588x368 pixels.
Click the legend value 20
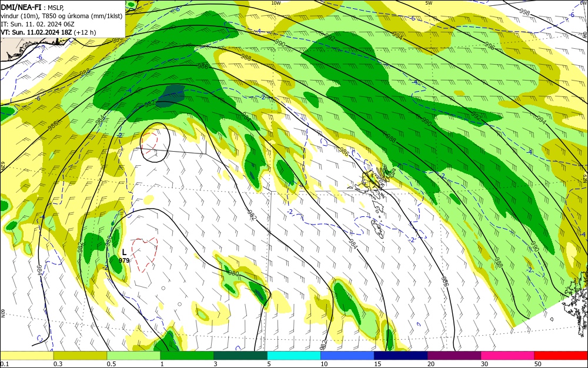[431, 364]
